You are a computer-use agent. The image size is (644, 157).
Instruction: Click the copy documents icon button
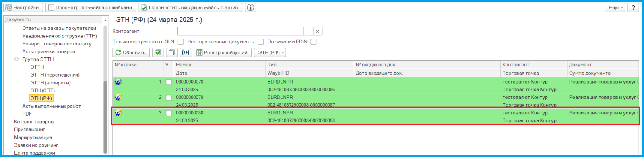tap(171, 53)
